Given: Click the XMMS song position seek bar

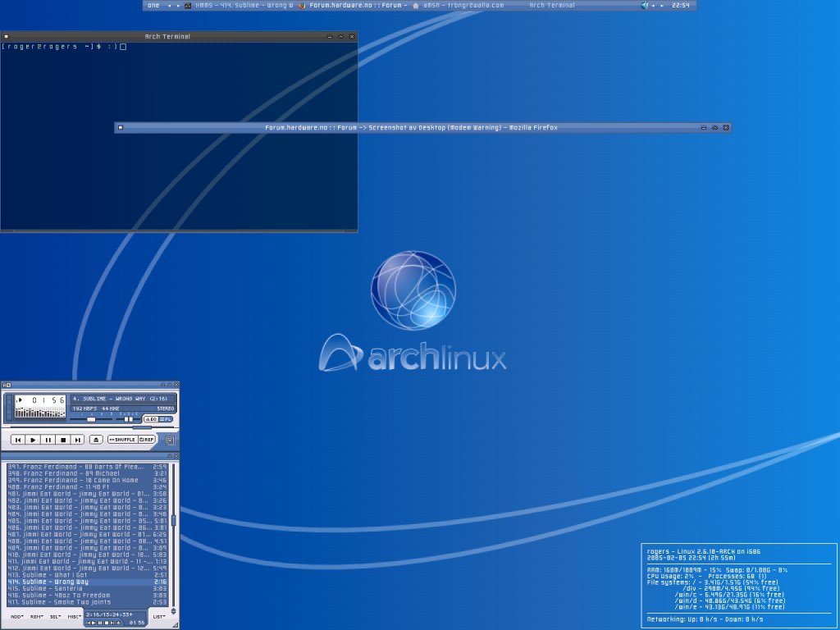Looking at the screenshot, I should (x=92, y=427).
